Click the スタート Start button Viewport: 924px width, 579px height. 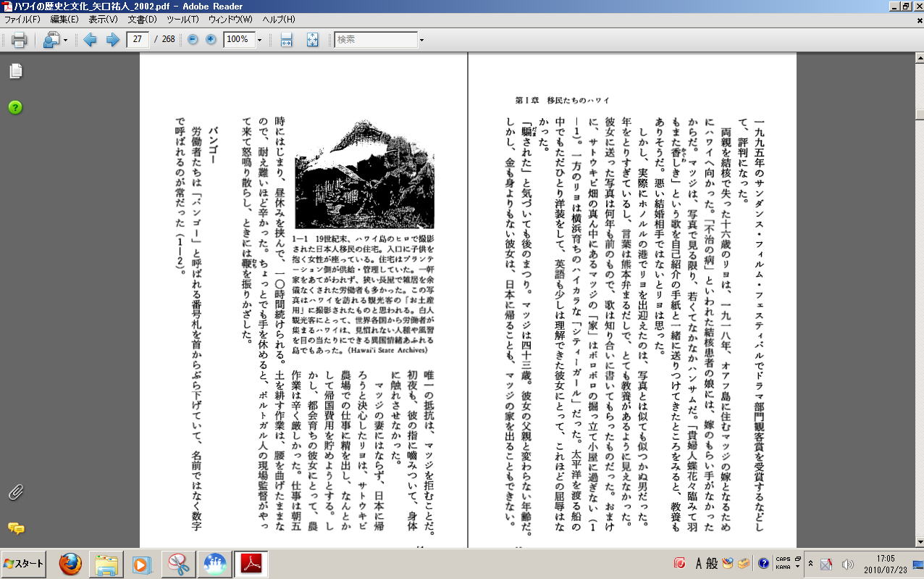23,563
